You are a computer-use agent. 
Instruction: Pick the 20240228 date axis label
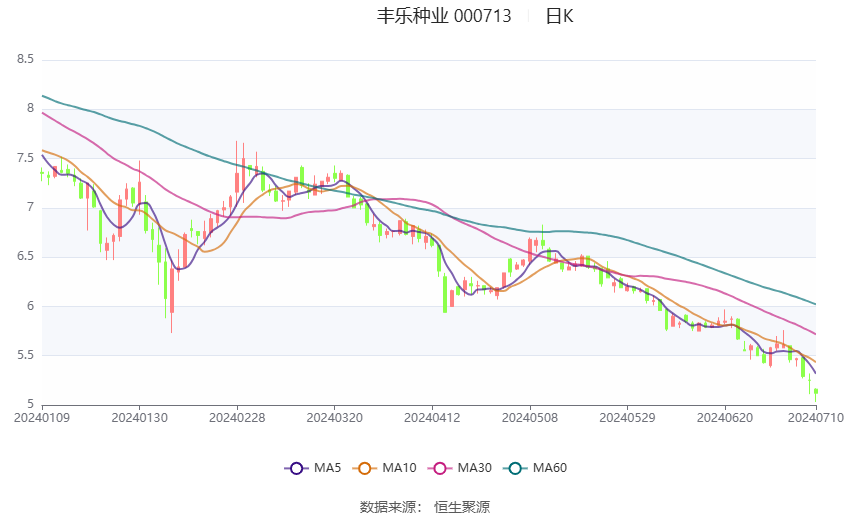point(237,416)
